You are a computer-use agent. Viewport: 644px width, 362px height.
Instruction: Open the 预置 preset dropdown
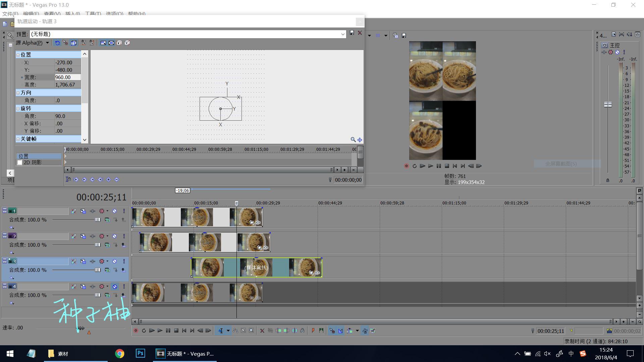tap(343, 34)
